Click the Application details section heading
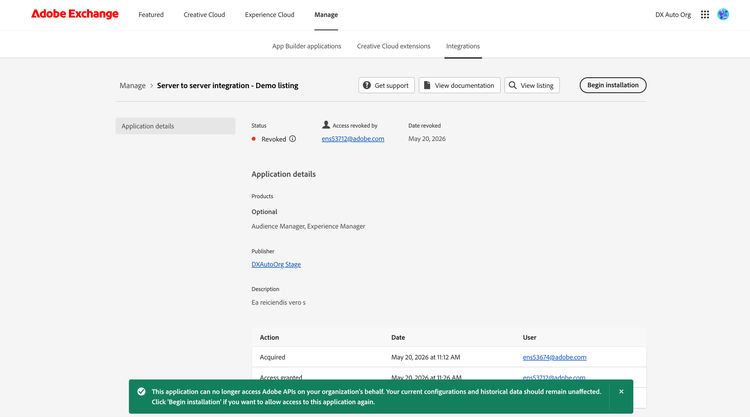Screen dimensions: 750x417 pyautogui.click(x=284, y=174)
